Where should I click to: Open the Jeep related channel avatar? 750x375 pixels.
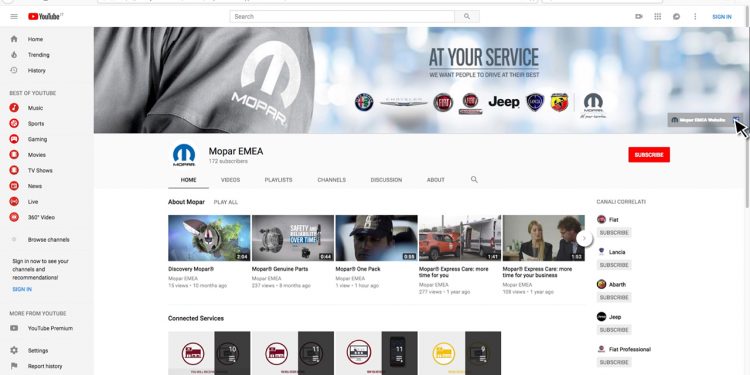tap(601, 317)
